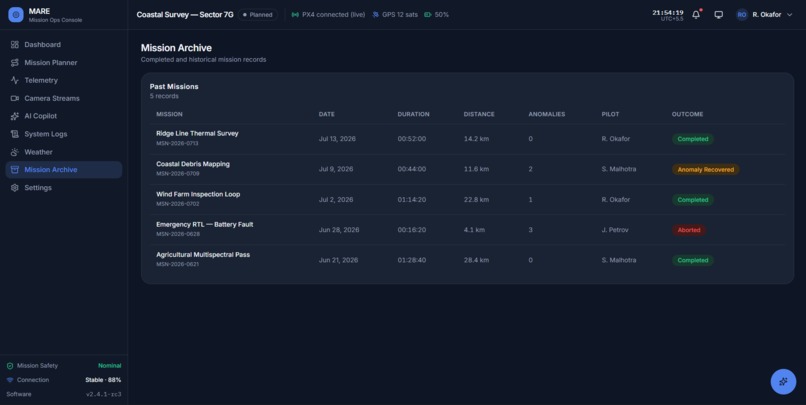Click the Anomaly Recovered badge
The width and height of the screenshot is (806, 405).
[705, 169]
